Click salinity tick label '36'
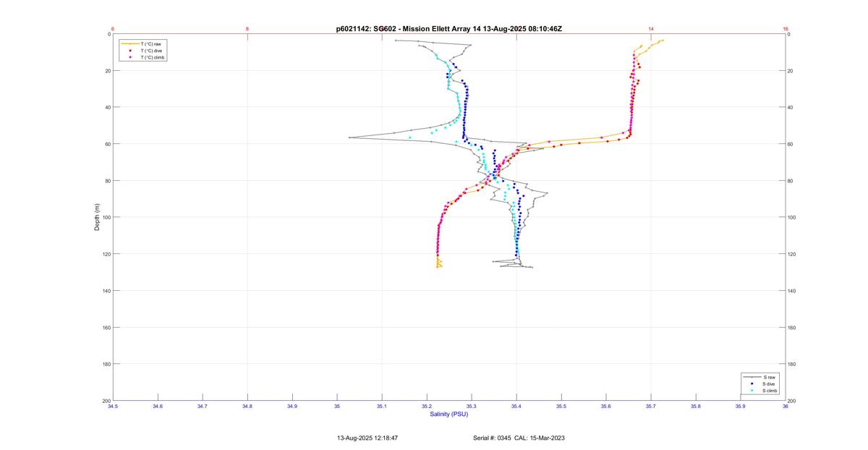The height and width of the screenshot is (450, 868). 786,407
